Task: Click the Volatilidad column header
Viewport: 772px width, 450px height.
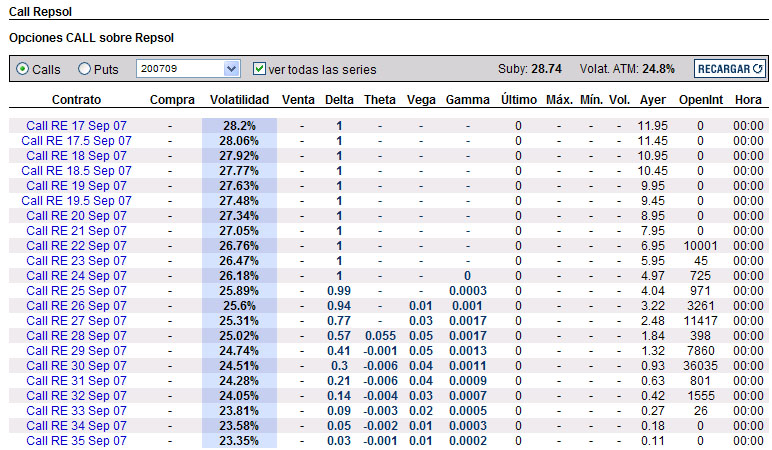Action: 239,100
